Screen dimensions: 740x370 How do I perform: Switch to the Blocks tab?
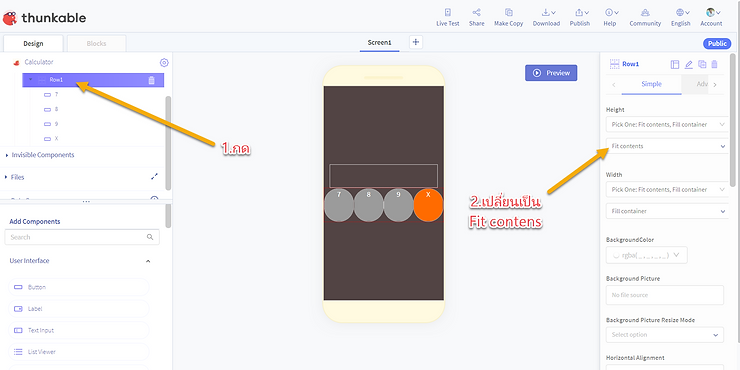click(96, 43)
